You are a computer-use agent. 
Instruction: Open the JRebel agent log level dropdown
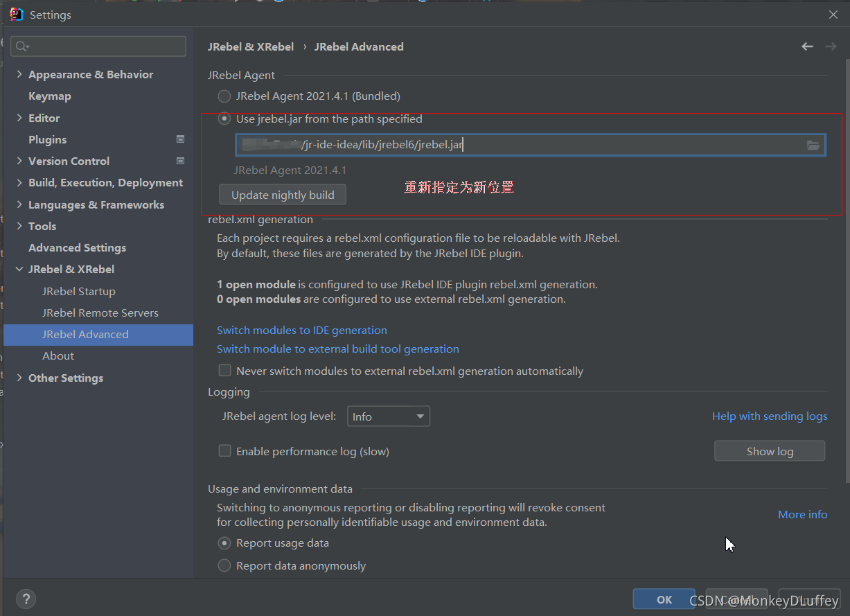pyautogui.click(x=388, y=416)
